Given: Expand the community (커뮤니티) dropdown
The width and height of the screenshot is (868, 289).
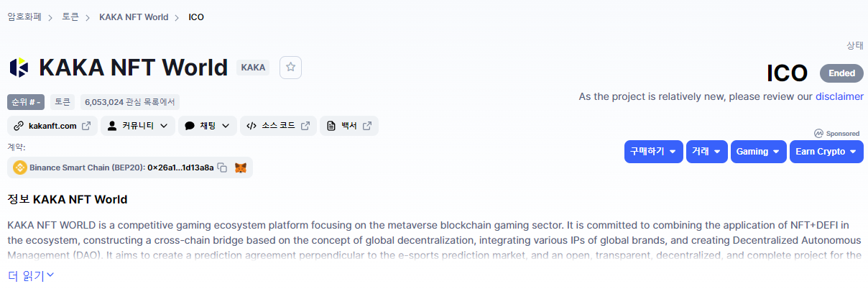Looking at the screenshot, I should point(137,126).
